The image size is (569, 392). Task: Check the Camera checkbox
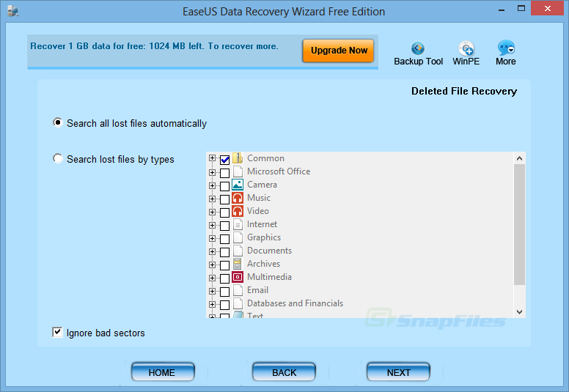coord(224,186)
